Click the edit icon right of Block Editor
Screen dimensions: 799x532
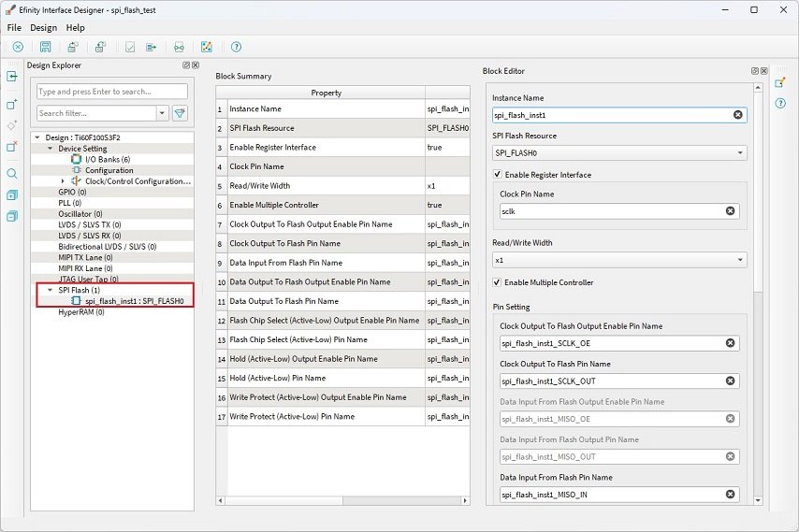(780, 82)
